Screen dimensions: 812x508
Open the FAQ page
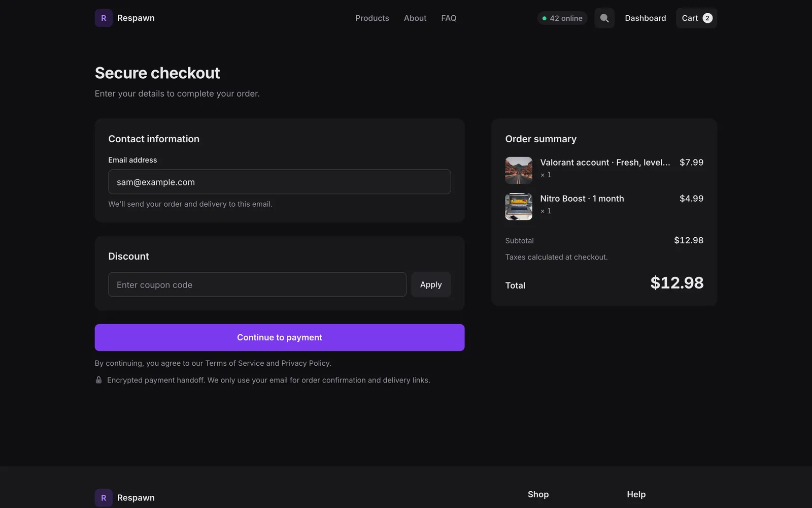(449, 18)
